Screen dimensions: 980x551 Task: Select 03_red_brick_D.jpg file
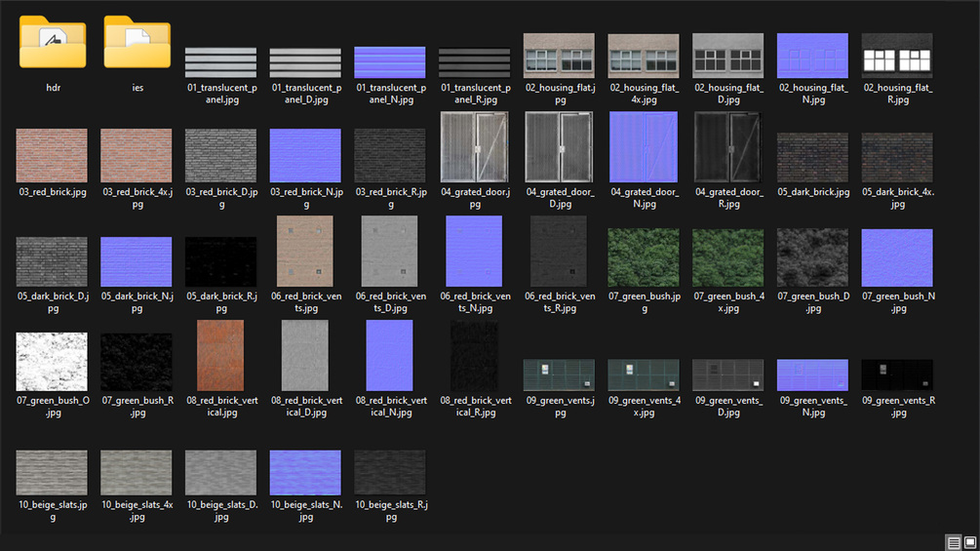(220, 156)
